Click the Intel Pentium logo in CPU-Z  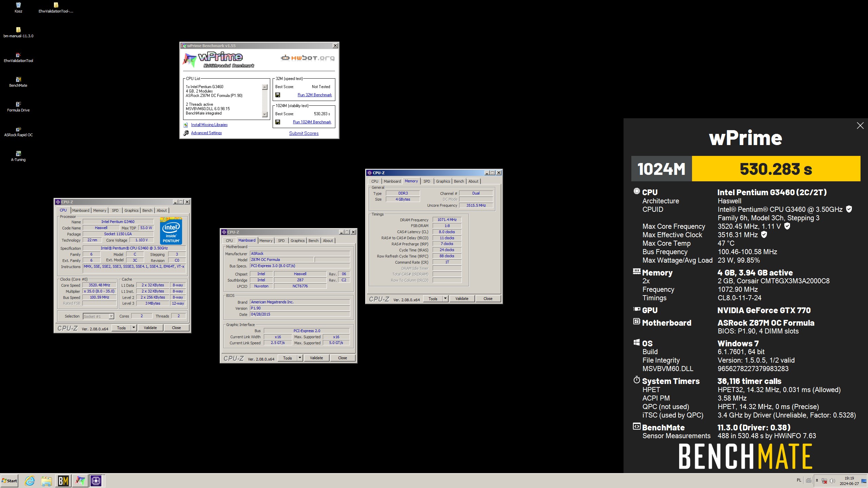tap(171, 231)
